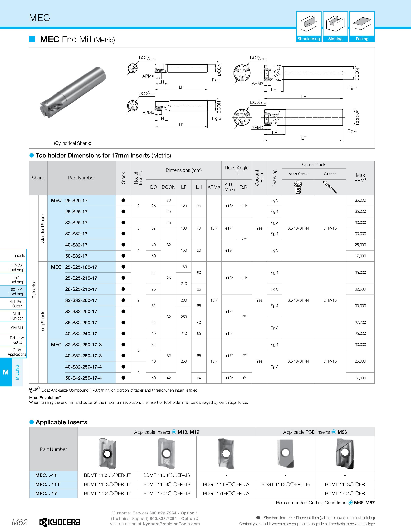Screen dimensions: 411x532
Task: Click the MEC End Mill (Metric) heading
Action: (x=77, y=39)
